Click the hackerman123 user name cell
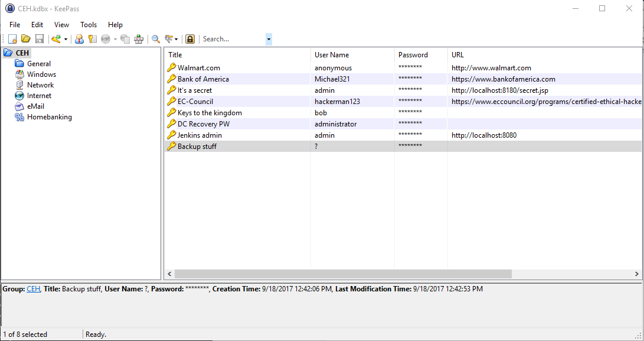Screen dimensions: 644x341 [x=337, y=102]
